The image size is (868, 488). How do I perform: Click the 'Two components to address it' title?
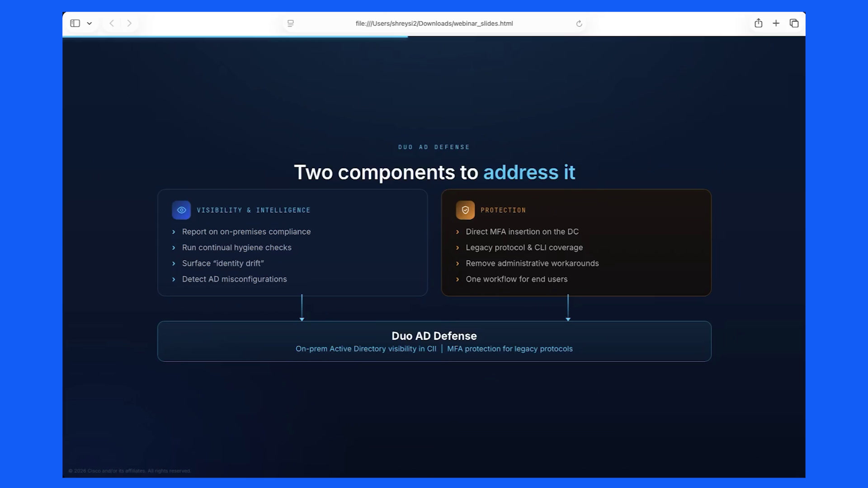(434, 172)
